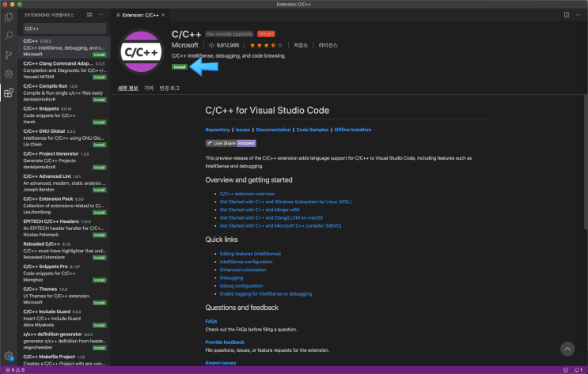Select C/C++ Makefile Project extension
Screen dimensions: 588x374
64,359
